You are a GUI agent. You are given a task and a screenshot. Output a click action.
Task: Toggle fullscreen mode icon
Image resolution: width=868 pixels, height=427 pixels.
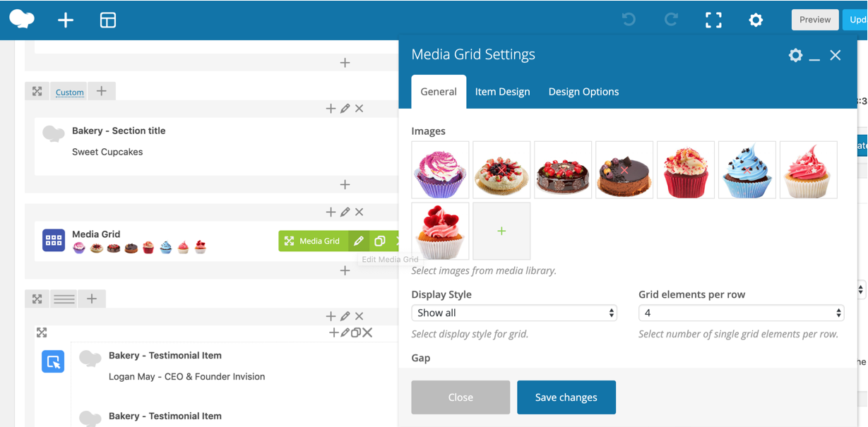(x=713, y=20)
